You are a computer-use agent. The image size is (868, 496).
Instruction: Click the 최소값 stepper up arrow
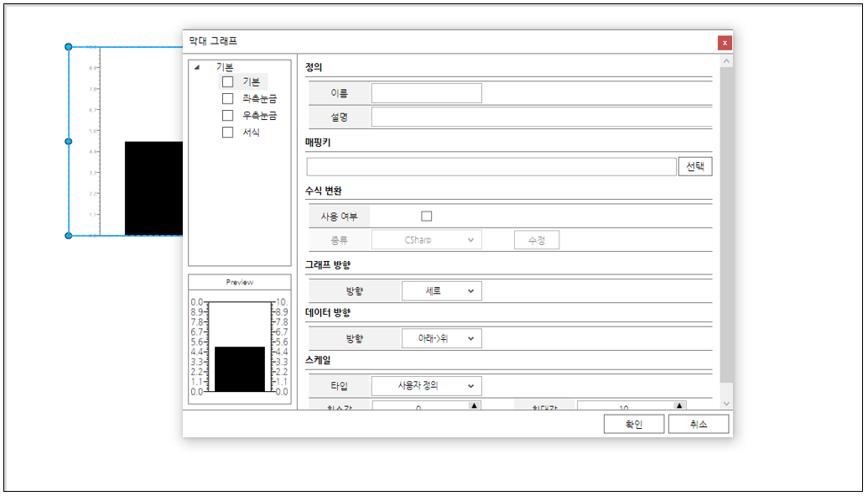tap(474, 405)
